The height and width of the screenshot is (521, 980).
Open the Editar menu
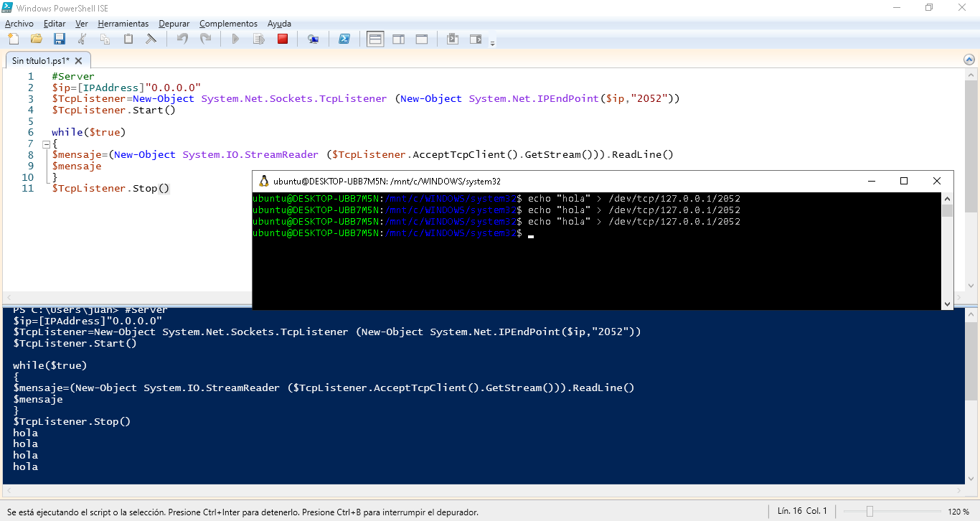tap(55, 24)
